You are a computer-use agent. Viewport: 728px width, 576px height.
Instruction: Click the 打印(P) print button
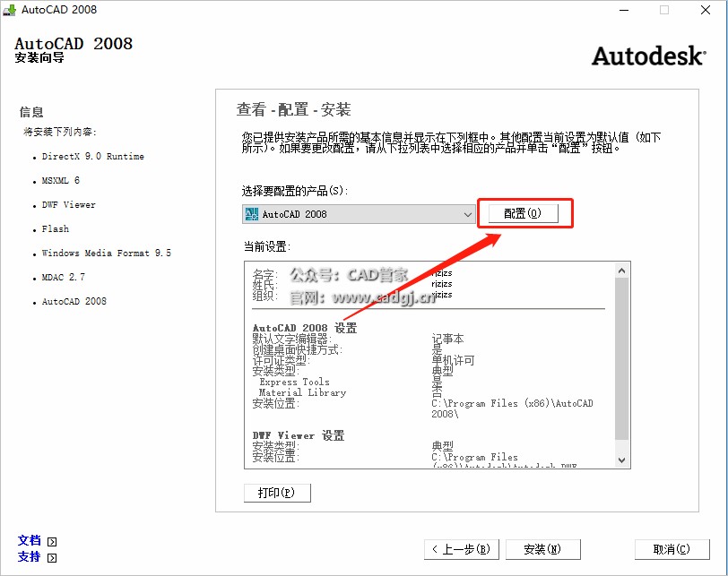pos(277,493)
